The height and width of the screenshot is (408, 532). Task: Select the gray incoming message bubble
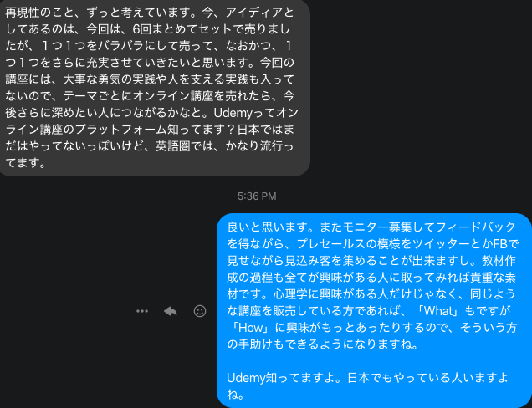point(153,88)
